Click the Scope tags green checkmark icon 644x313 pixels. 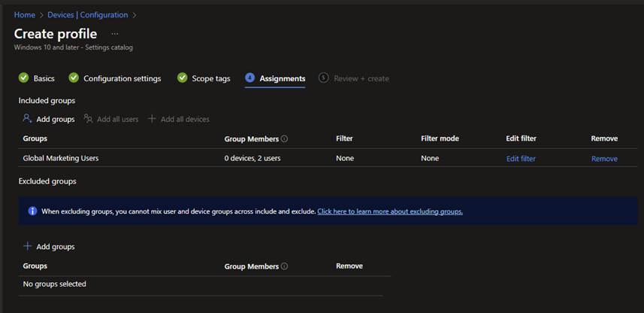click(183, 78)
